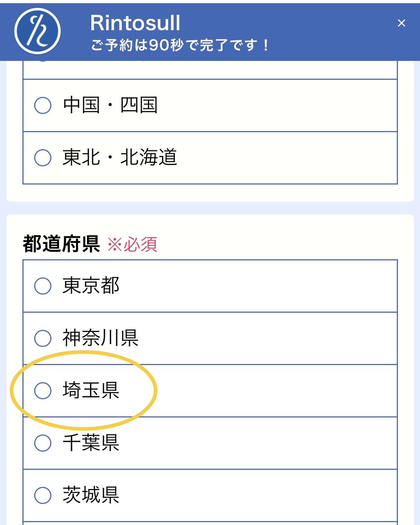
Task: Tick the highlighted 埼玉県 radio circle
Action: pos(43,390)
